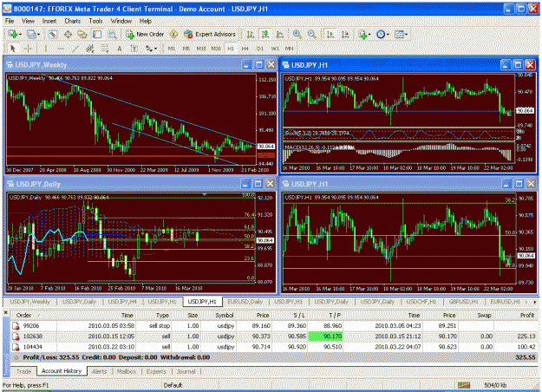Click order icon beside ticket 104434
Image resolution: width=542 pixels, height=392 pixels.
(x=16, y=347)
